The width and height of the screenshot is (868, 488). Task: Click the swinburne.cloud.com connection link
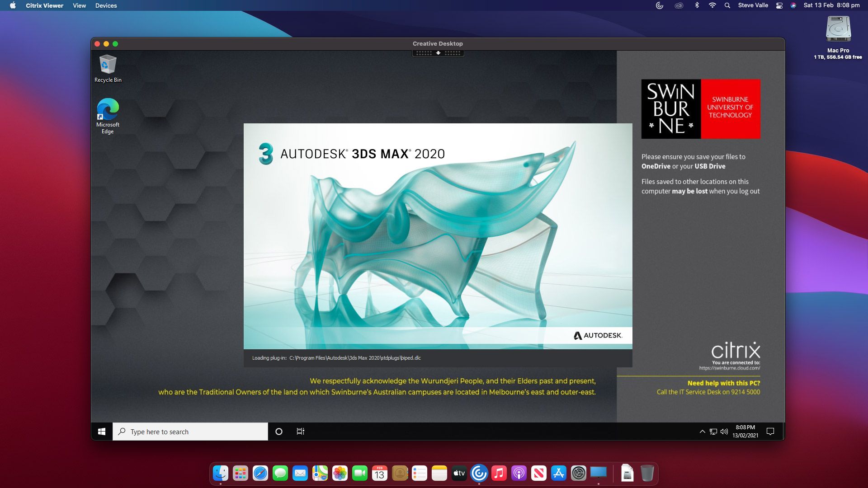click(x=729, y=368)
